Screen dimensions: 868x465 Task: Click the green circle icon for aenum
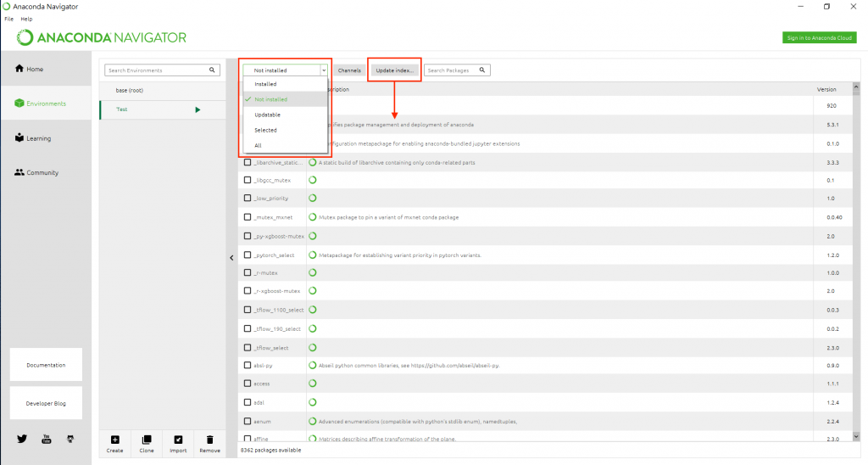pos(313,421)
